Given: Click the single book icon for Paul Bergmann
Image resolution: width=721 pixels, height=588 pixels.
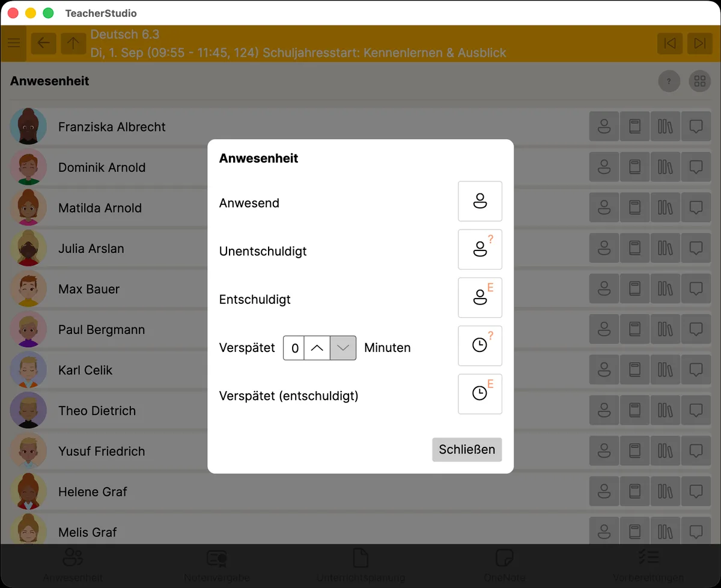Looking at the screenshot, I should coord(635,329).
